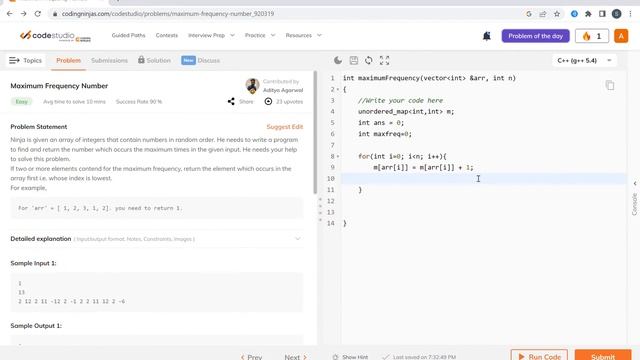Go to the Prev problem
The height and width of the screenshot is (360, 640).
(251, 357)
